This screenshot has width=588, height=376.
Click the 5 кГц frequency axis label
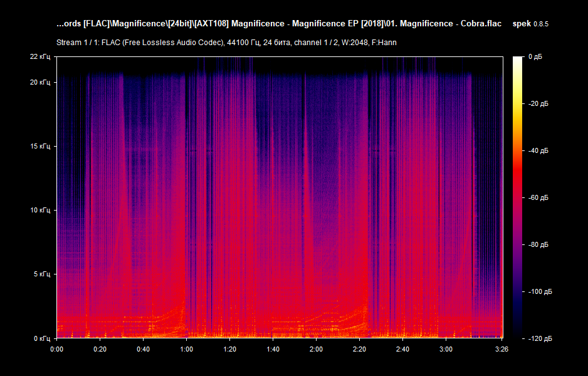[x=41, y=274]
